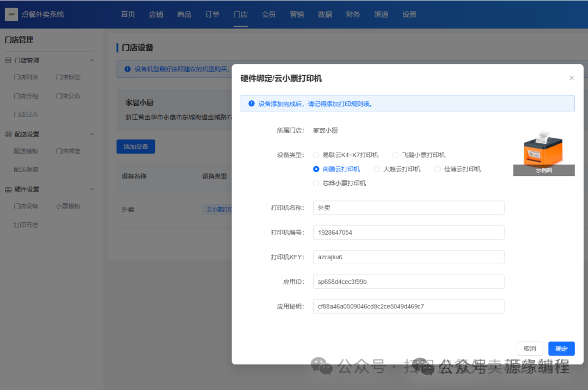Open 门店公告 in the sidebar
The height and width of the screenshot is (390, 588).
tap(68, 96)
